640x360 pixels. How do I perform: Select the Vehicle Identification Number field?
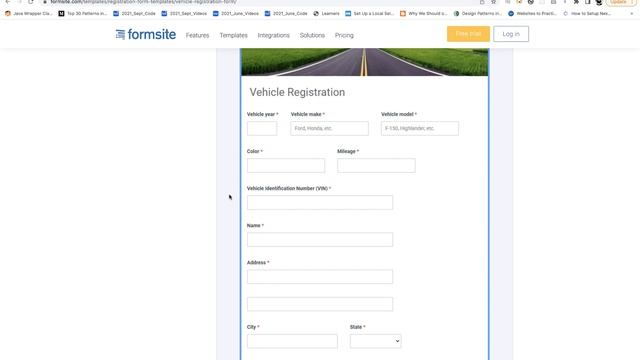coord(320,203)
